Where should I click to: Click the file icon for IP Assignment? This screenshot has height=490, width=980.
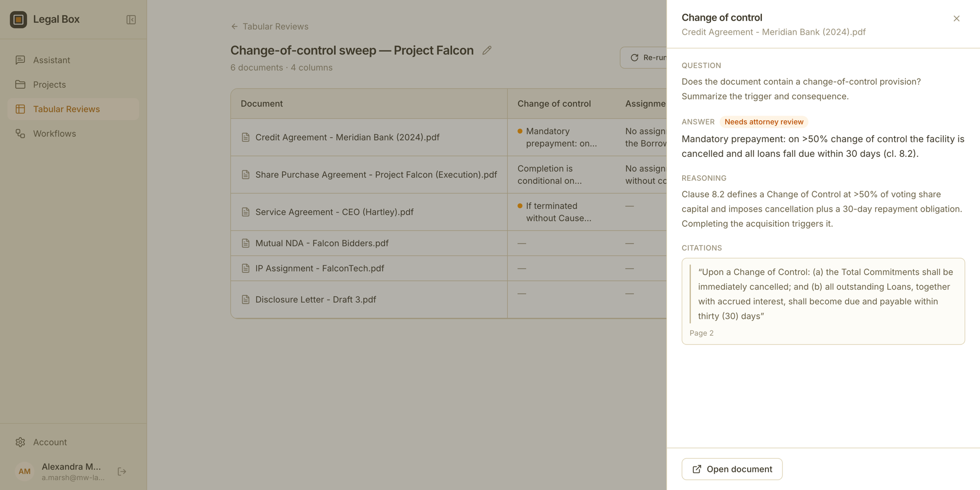pos(245,268)
